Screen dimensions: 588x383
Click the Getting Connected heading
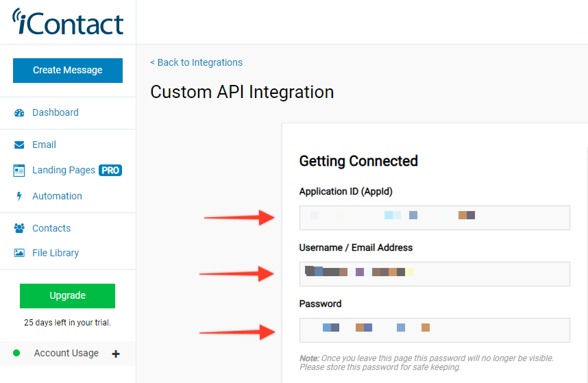click(x=358, y=161)
